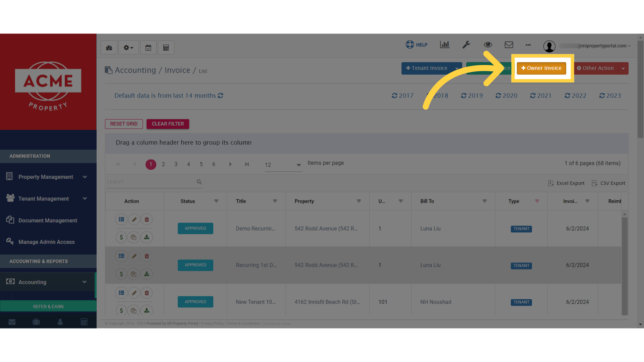Image resolution: width=644 pixels, height=362 pixels.
Task: Go to page 6 of grid
Action: [214, 164]
